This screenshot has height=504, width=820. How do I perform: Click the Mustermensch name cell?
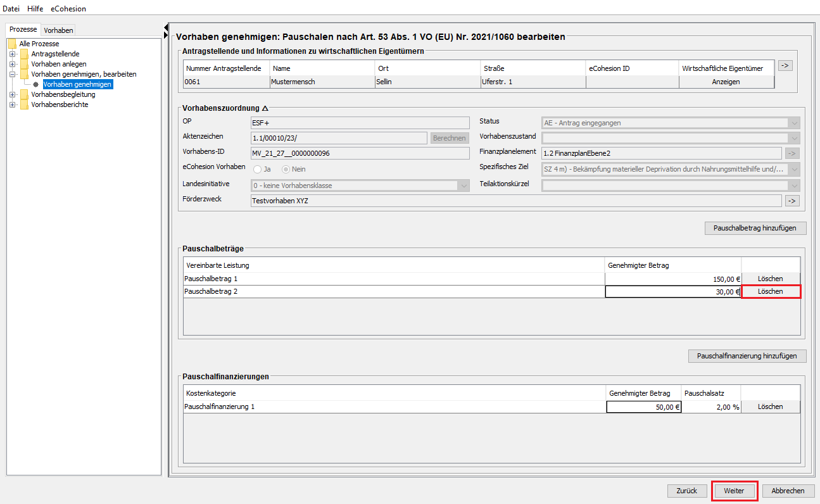[x=322, y=82]
